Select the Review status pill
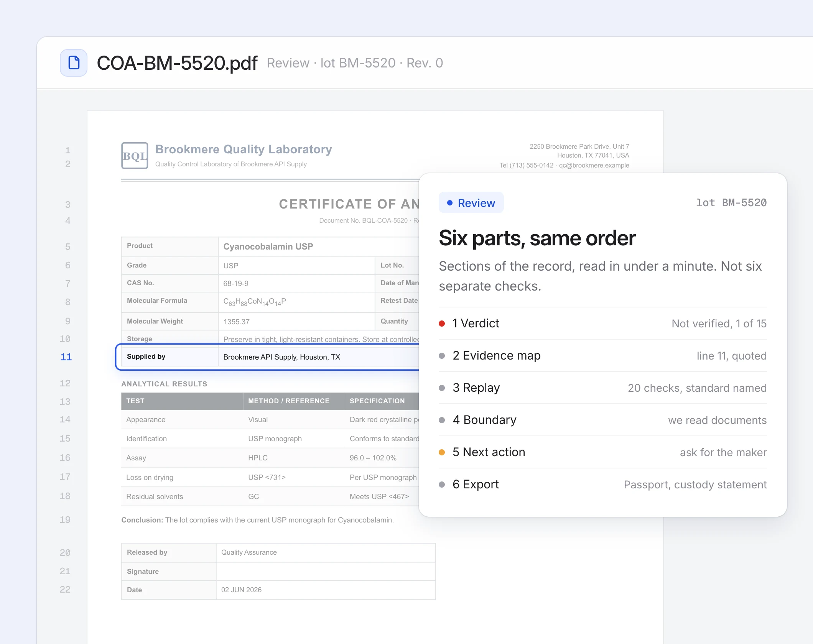813x644 pixels. point(471,203)
